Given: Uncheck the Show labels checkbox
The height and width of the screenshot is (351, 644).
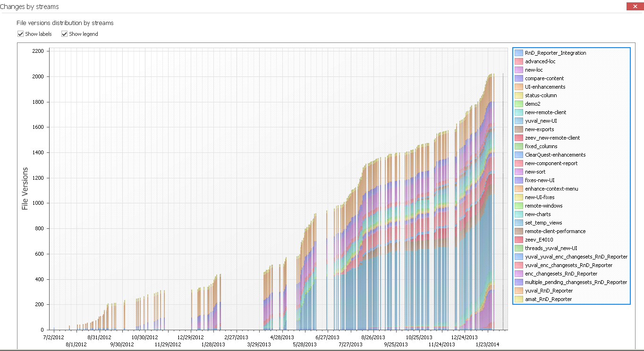Looking at the screenshot, I should click(21, 34).
